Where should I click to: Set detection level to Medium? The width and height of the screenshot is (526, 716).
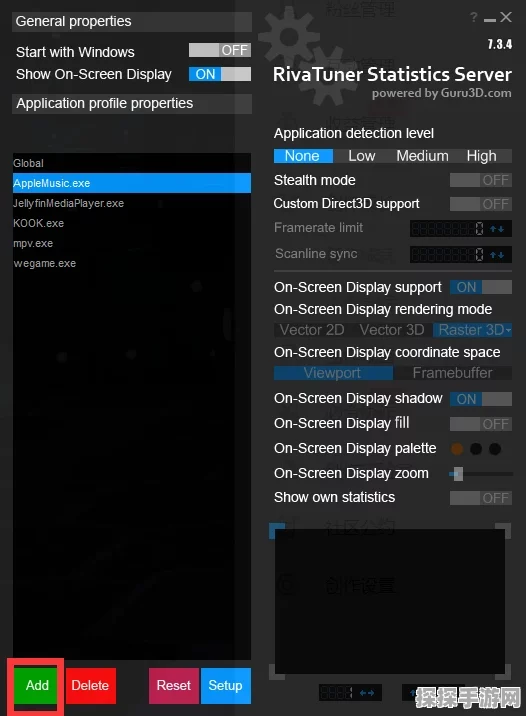[x=422, y=156]
